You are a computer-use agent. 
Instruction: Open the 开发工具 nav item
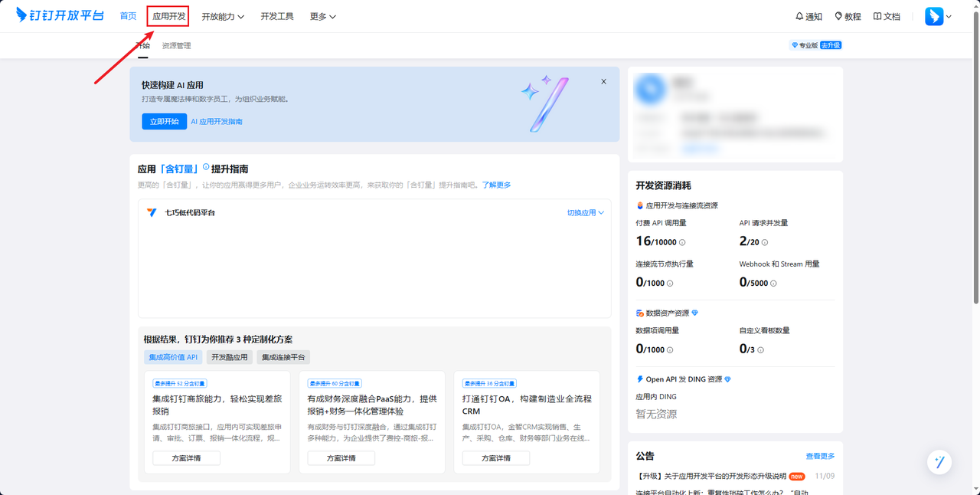click(277, 16)
